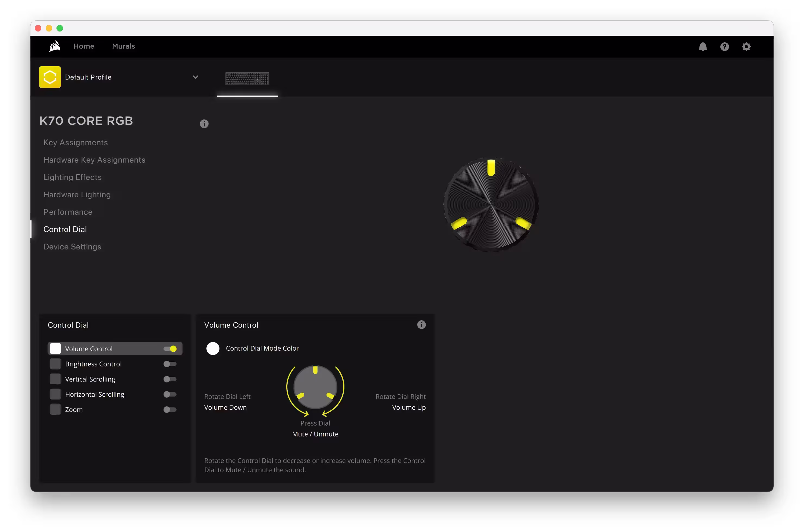Select the Brightness Control row label

[93, 364]
